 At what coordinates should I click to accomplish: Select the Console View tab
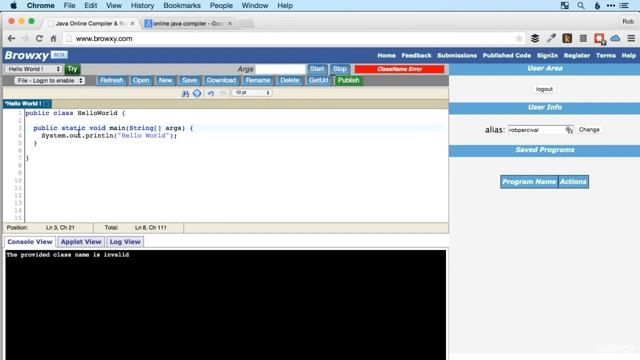click(x=30, y=242)
